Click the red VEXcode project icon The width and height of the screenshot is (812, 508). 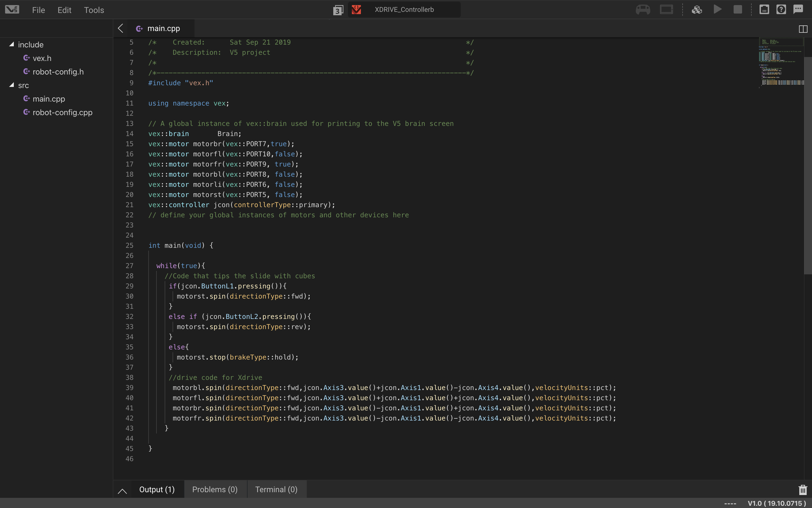pyautogui.click(x=356, y=9)
